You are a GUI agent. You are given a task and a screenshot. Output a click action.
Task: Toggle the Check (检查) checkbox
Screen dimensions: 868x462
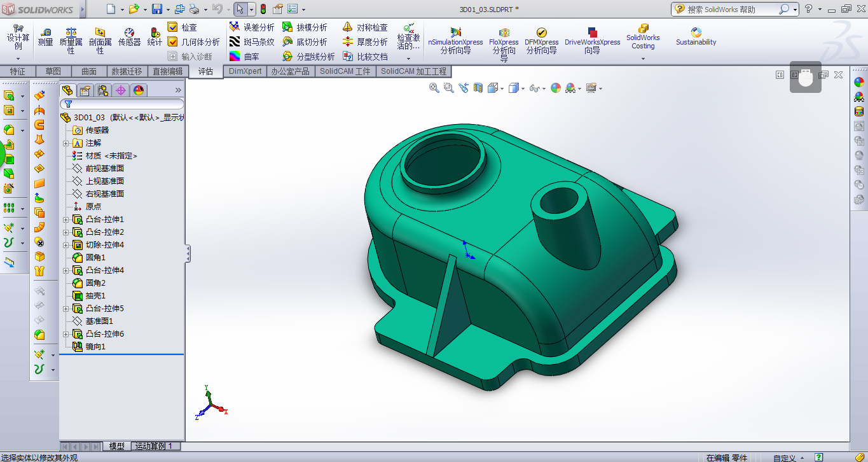click(x=172, y=27)
